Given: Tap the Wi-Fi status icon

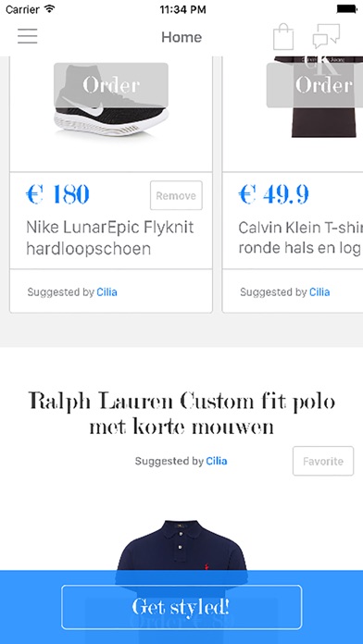Looking at the screenshot, I should 50,8.
